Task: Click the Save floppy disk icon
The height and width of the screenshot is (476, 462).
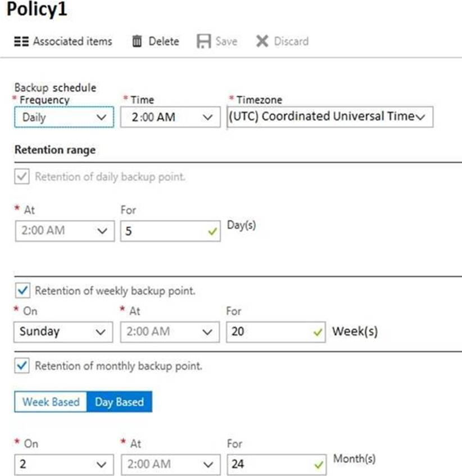Action: pyautogui.click(x=203, y=42)
